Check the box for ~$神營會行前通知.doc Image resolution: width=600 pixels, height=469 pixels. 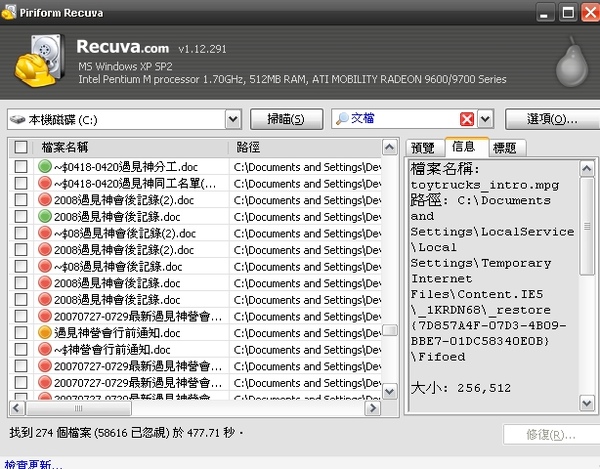(x=21, y=349)
